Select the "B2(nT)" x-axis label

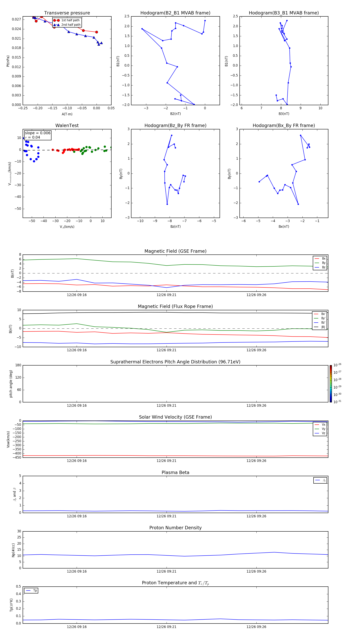(175, 114)
